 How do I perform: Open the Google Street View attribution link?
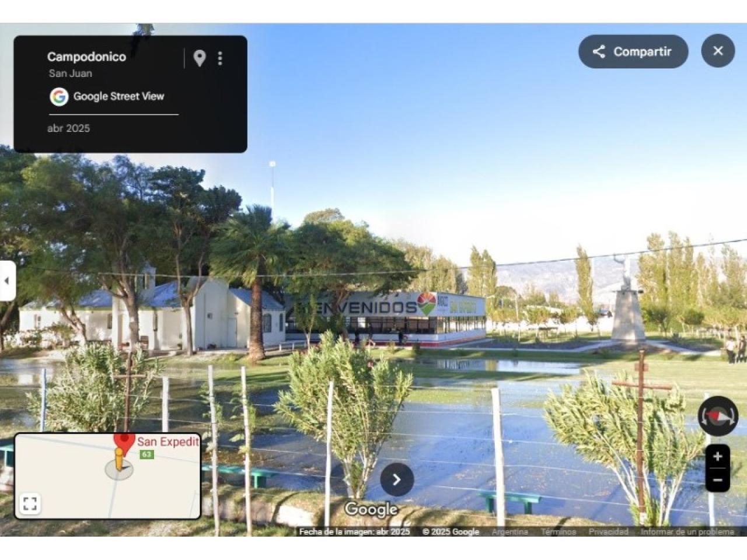(x=118, y=96)
